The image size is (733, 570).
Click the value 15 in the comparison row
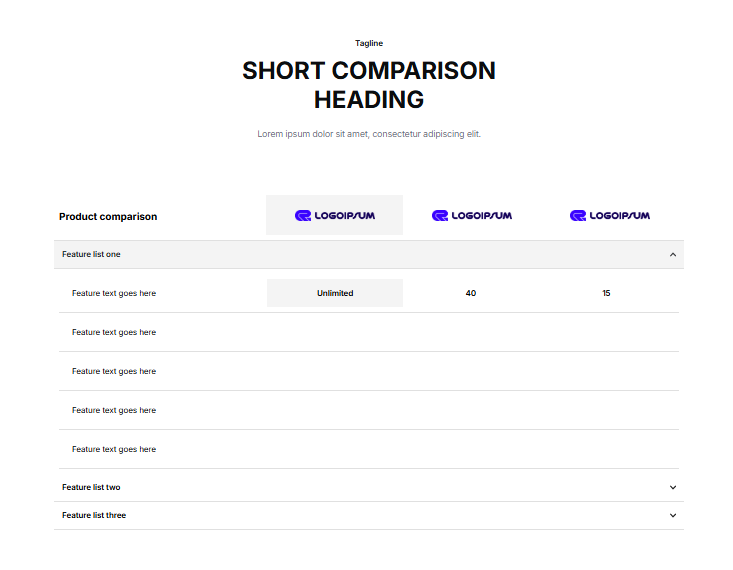pyautogui.click(x=607, y=293)
